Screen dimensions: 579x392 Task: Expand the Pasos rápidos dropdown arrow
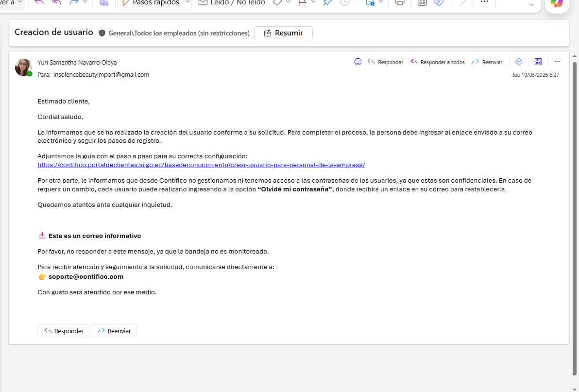[x=187, y=2]
